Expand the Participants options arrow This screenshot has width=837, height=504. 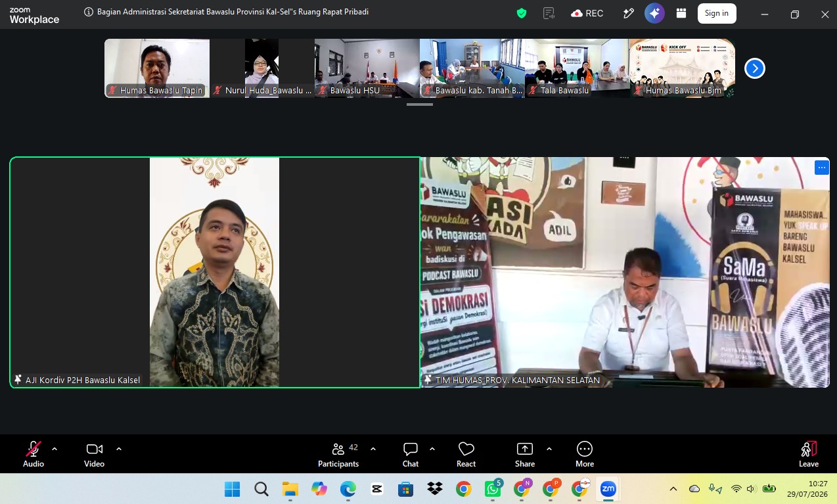point(373,449)
